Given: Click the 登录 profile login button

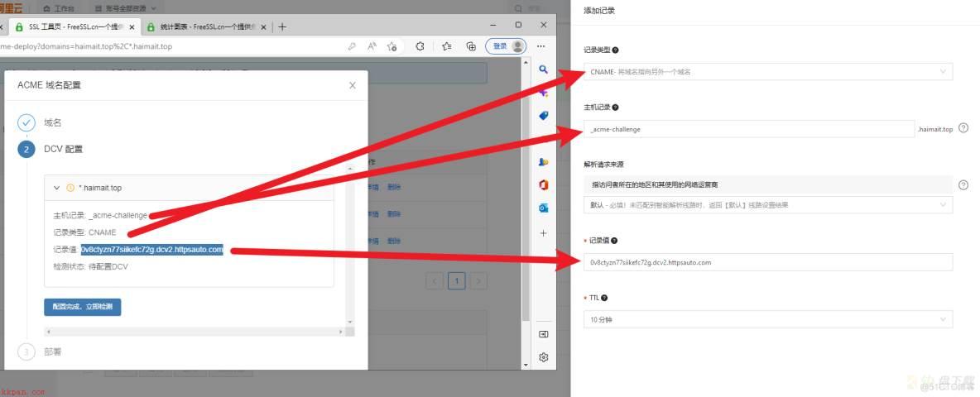Looking at the screenshot, I should point(506,46).
